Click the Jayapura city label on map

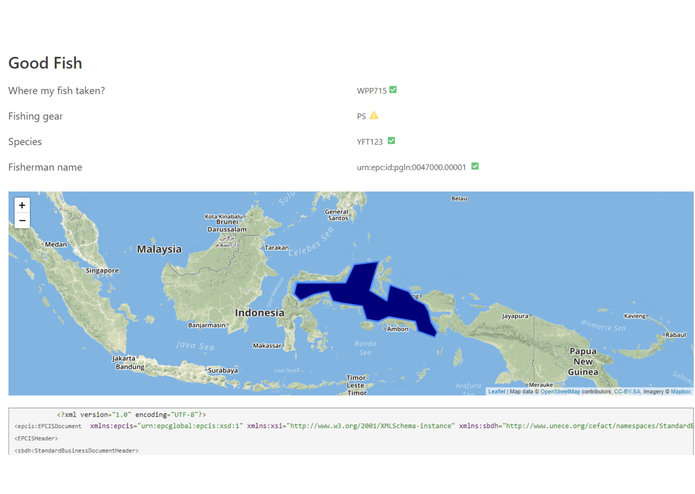click(515, 316)
